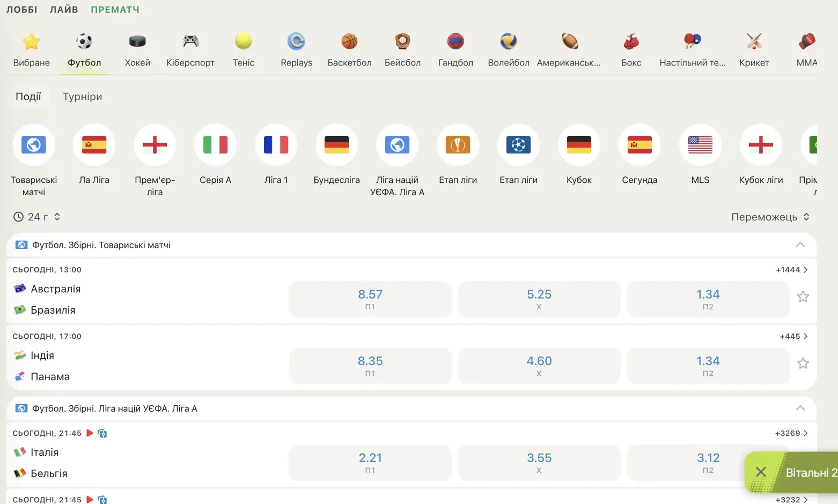838x504 pixels.
Task: Select the MLS league flag icon
Action: click(x=700, y=145)
